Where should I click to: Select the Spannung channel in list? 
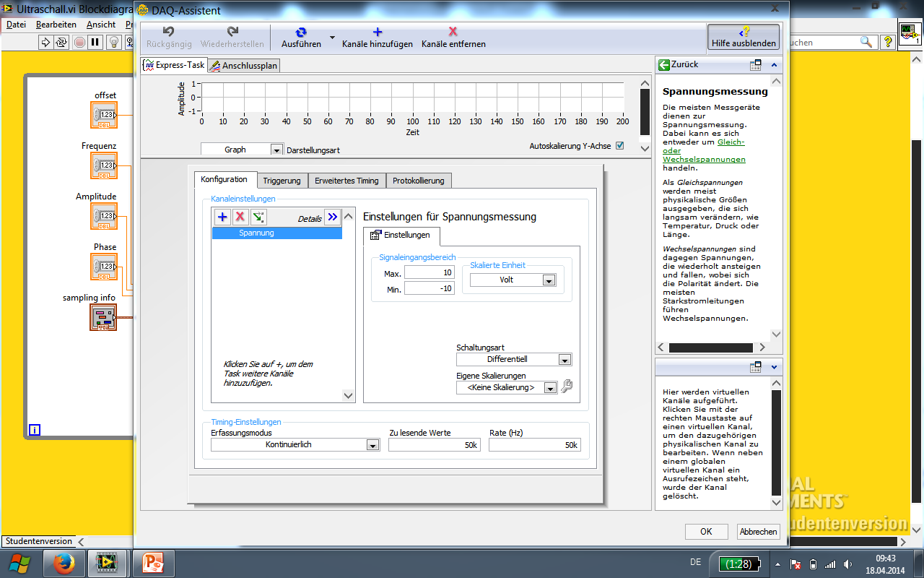tap(276, 233)
